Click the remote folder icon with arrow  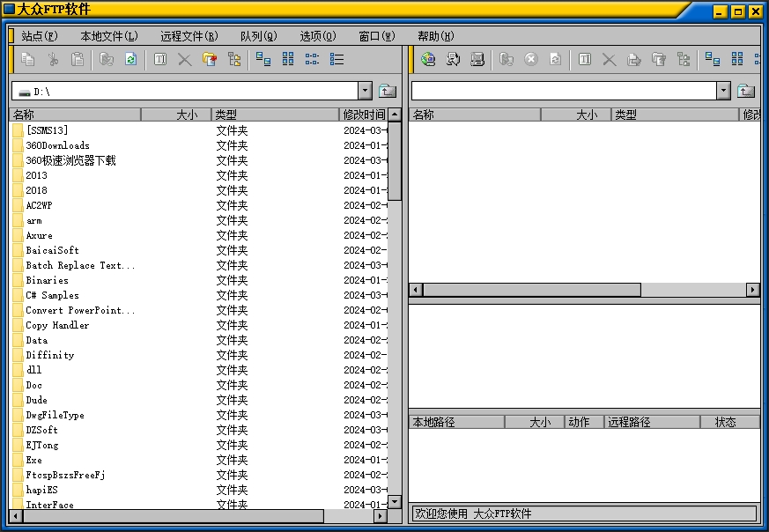coord(634,60)
